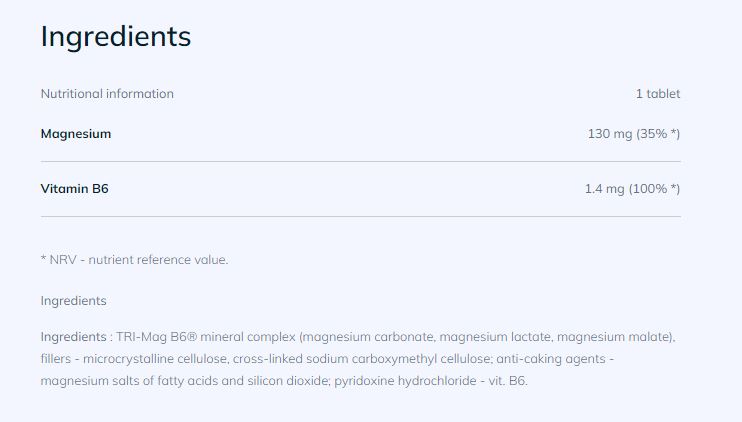Image resolution: width=742 pixels, height=422 pixels.
Task: Click the 1 tablet column header
Action: 657,94
